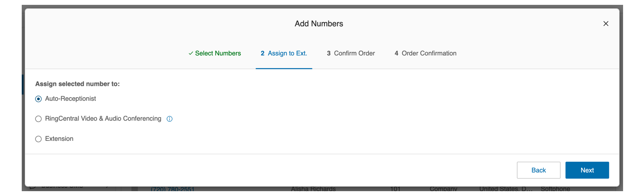Click the 'Assign selected number to:' heading
This screenshot has height=196, width=644.
click(77, 84)
